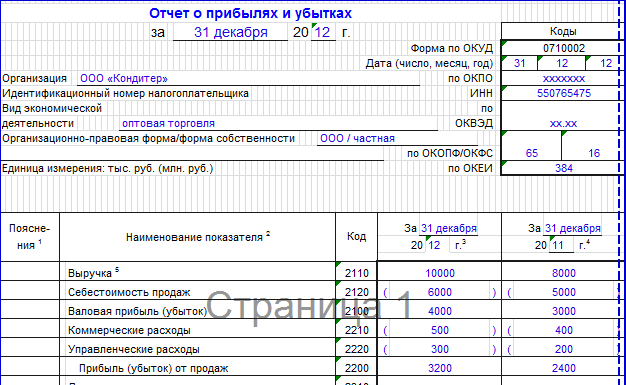Select the gross profit value "4000"
626x385 pixels.
[x=440, y=312]
